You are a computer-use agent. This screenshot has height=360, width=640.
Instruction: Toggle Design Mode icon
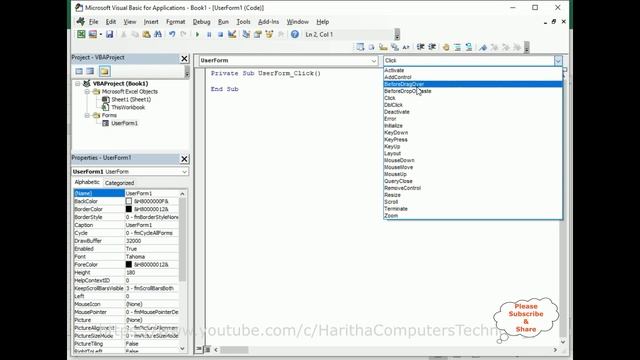tap(232, 34)
